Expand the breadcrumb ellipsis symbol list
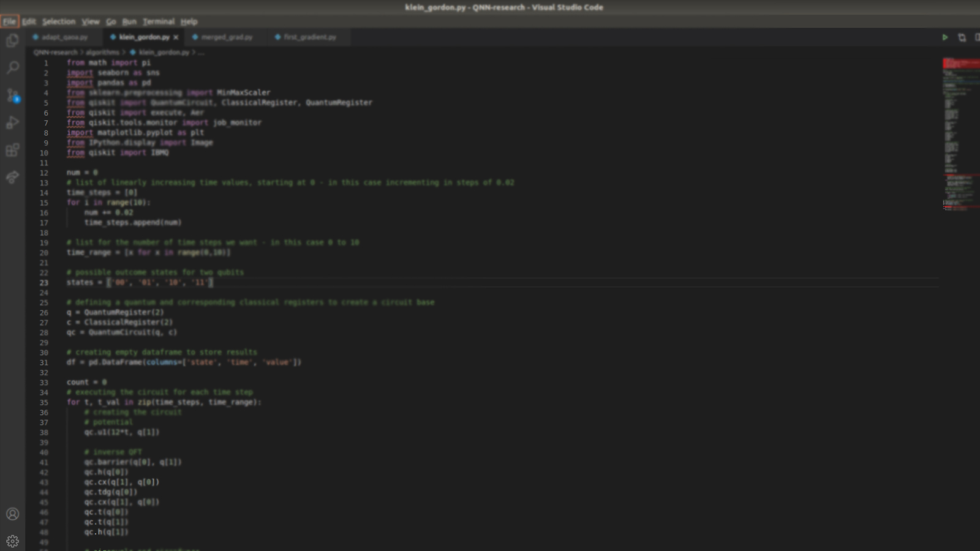The height and width of the screenshot is (551, 980). click(x=201, y=53)
